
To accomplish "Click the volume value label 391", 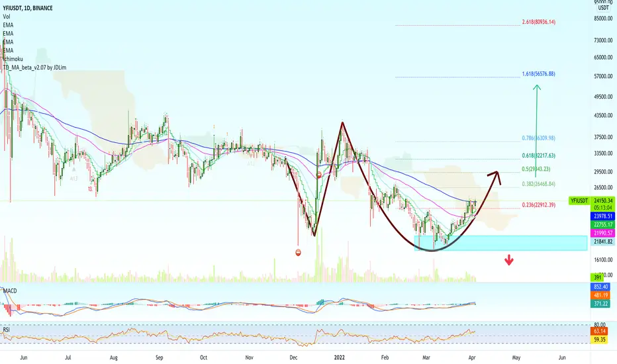I will click(598, 277).
